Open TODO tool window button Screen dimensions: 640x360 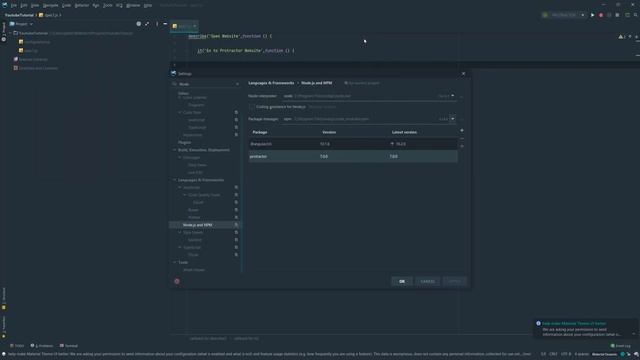tap(17, 346)
